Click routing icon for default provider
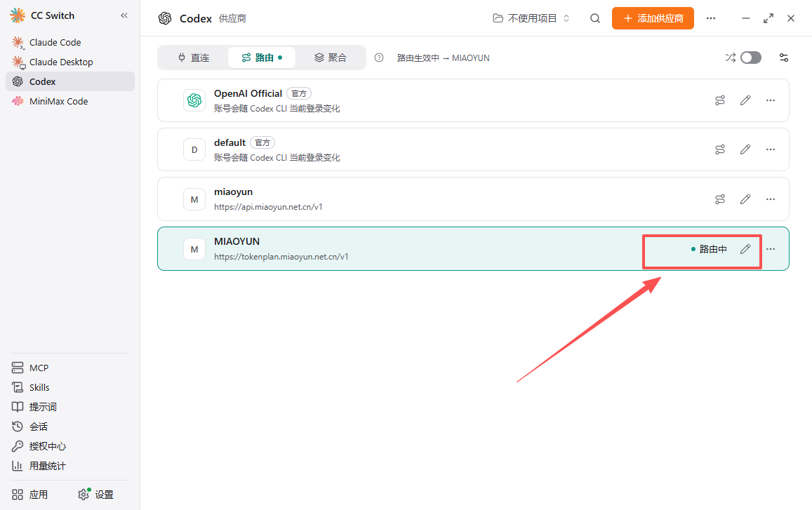 (720, 149)
